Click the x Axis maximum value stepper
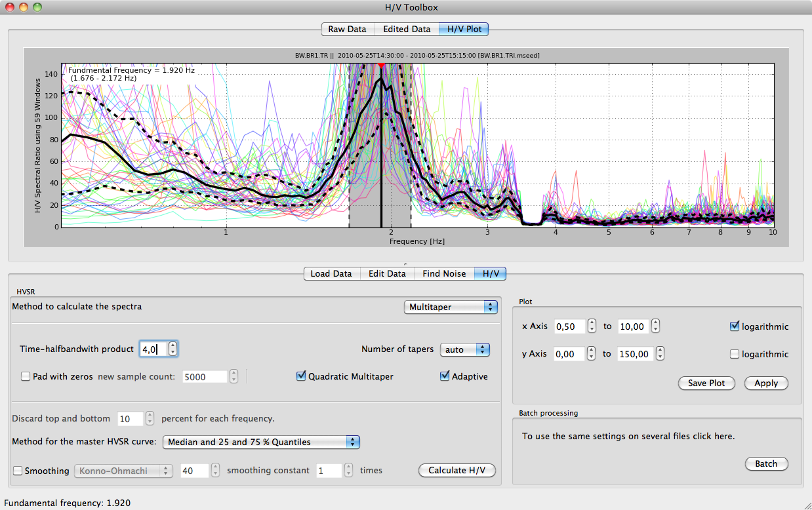812x510 pixels. pyautogui.click(x=655, y=326)
